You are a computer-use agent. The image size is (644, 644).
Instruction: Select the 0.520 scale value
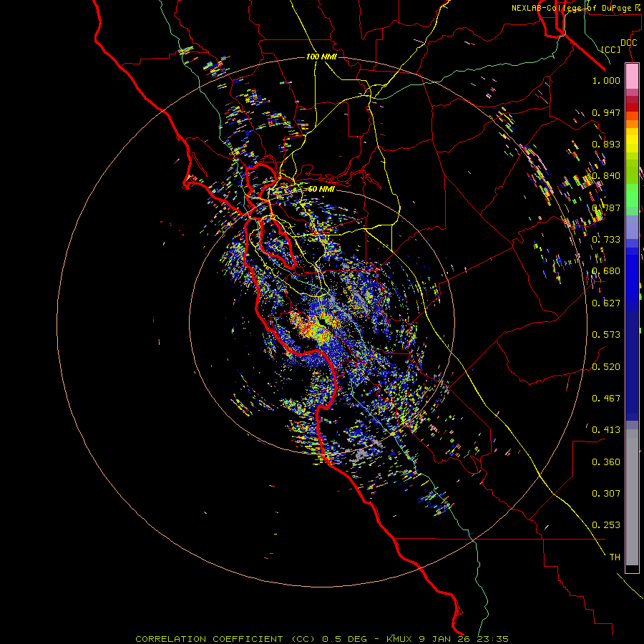(x=606, y=367)
